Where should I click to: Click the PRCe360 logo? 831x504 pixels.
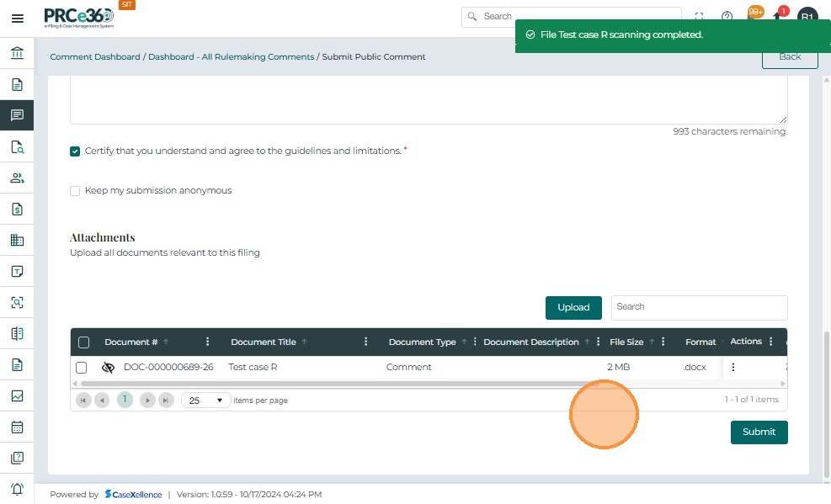tap(78, 18)
